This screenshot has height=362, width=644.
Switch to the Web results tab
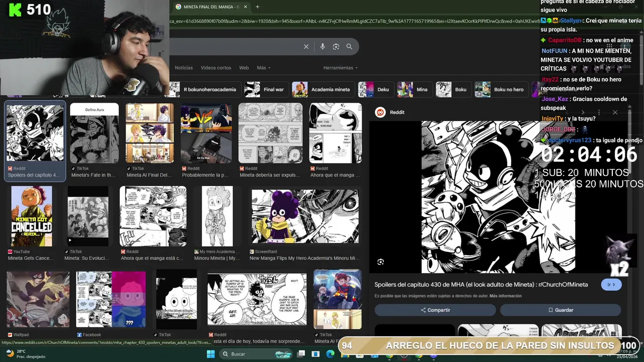(244, 68)
